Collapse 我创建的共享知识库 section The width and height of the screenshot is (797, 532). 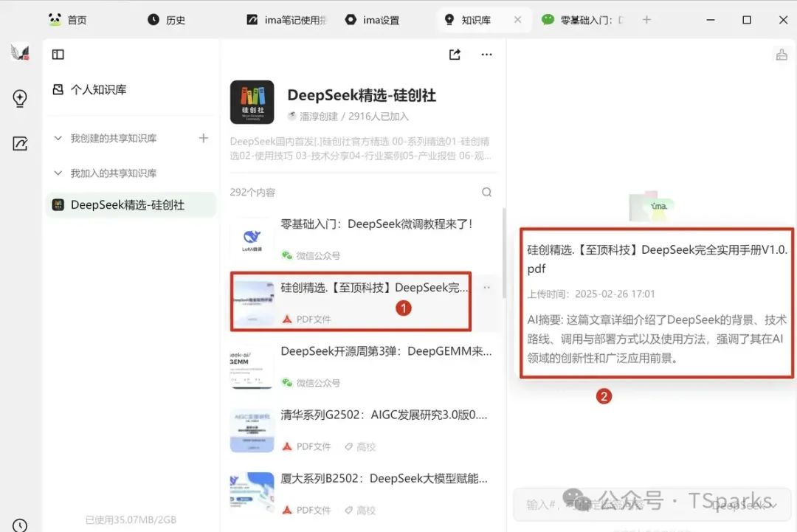58,138
